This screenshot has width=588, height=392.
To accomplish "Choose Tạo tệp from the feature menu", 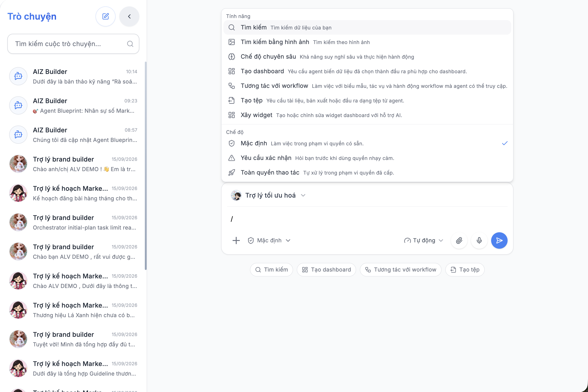I will (x=367, y=100).
